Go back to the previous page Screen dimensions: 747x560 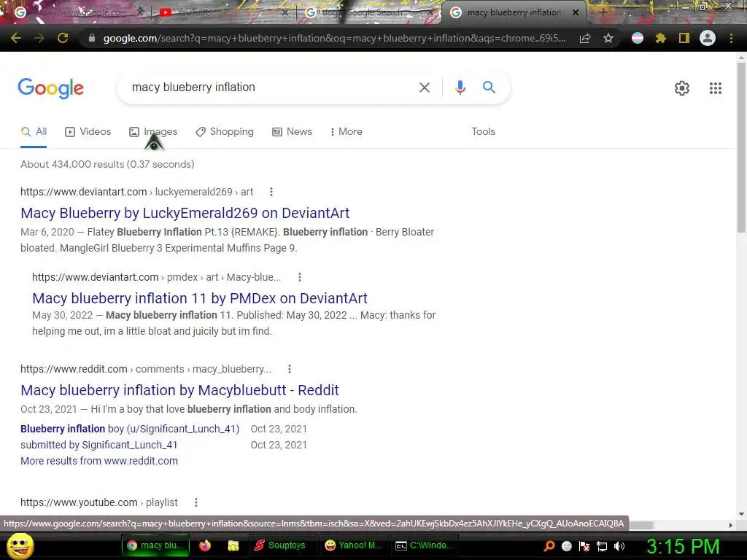[x=16, y=38]
